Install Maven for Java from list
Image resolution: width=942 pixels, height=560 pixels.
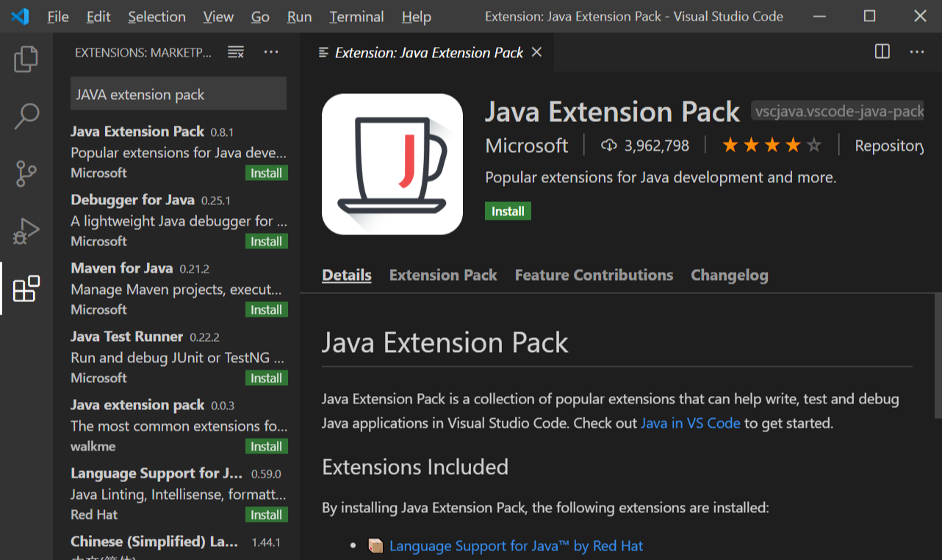click(266, 310)
